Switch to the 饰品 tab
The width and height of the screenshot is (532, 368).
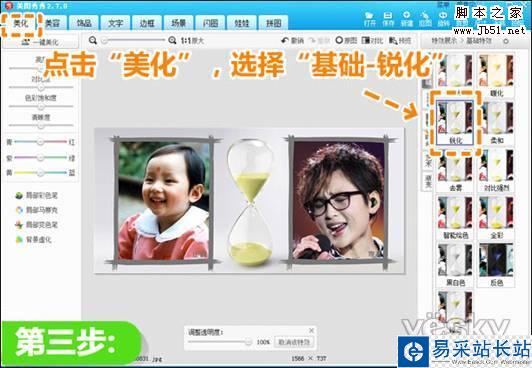pyautogui.click(x=84, y=23)
